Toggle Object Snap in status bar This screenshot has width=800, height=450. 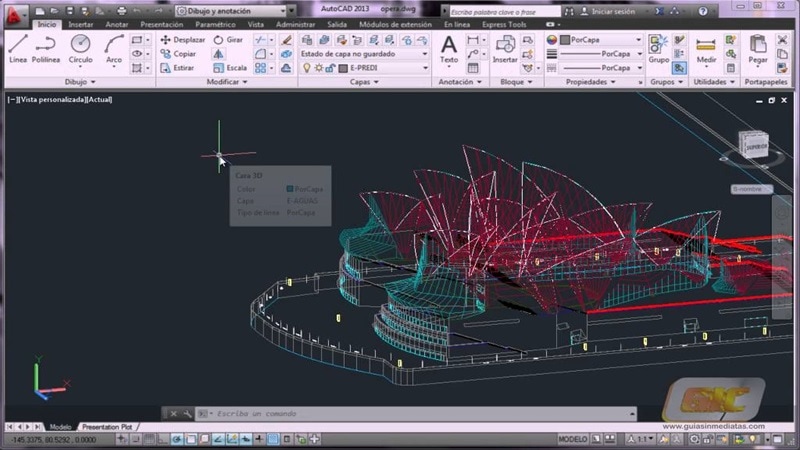click(190, 439)
